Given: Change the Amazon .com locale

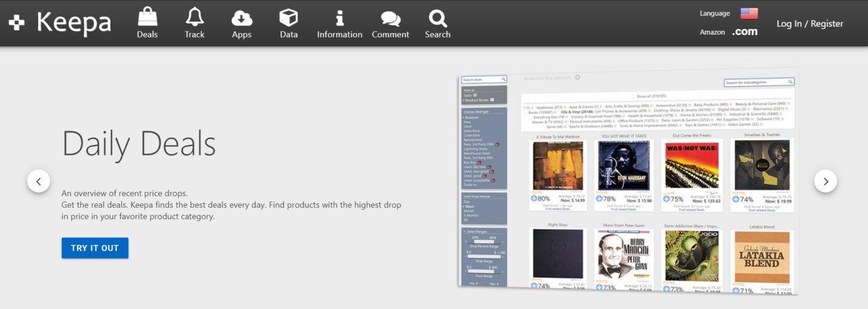Looking at the screenshot, I should pos(745,32).
